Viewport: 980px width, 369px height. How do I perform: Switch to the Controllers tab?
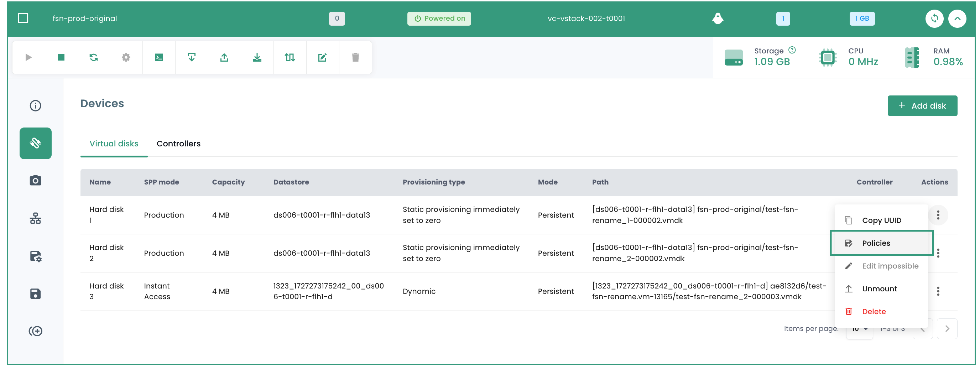pyautogui.click(x=178, y=144)
